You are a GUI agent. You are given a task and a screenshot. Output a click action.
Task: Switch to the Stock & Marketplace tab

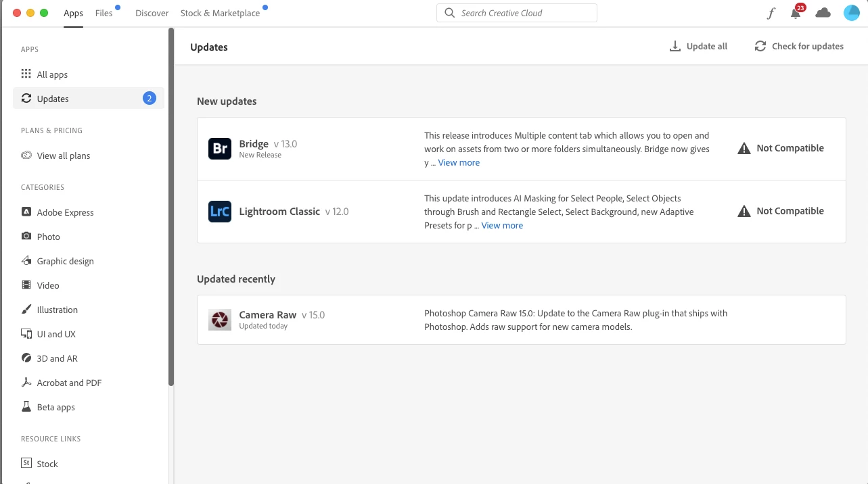[220, 13]
